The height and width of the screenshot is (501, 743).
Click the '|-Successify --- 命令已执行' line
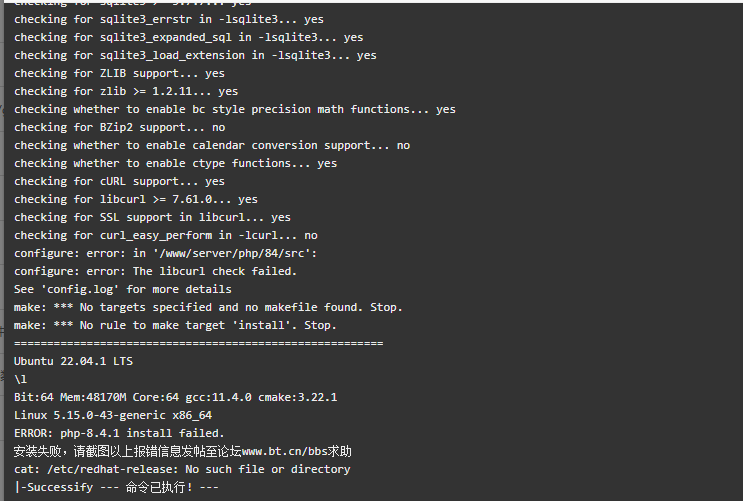point(116,487)
